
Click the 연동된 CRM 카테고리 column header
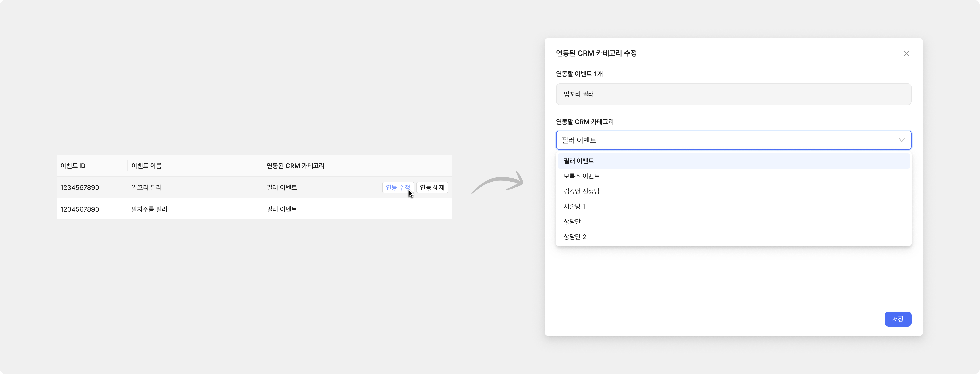point(295,166)
